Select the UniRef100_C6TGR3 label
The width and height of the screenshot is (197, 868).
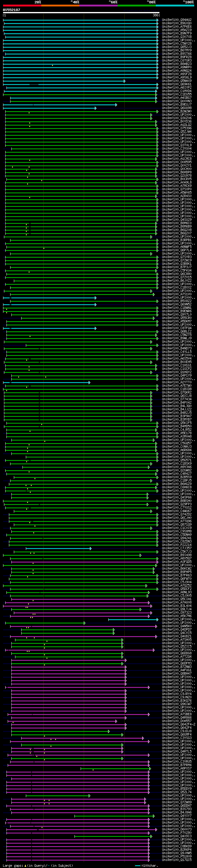[x=177, y=61]
